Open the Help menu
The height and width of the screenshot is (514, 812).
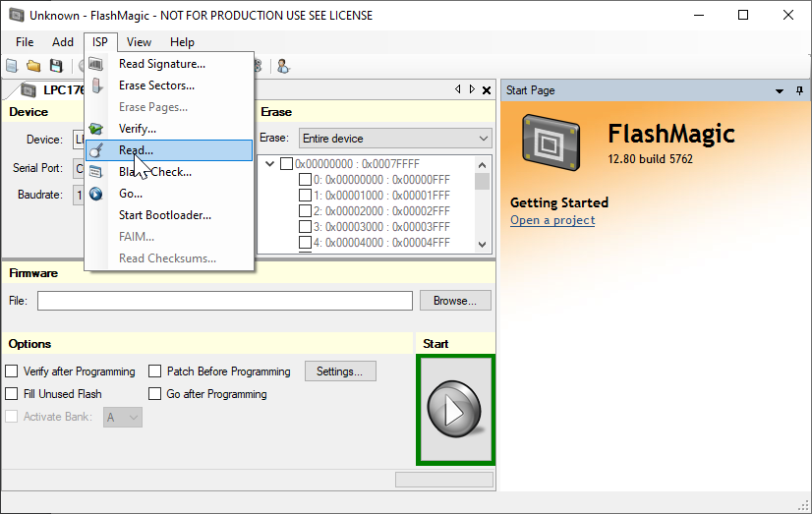pos(182,42)
